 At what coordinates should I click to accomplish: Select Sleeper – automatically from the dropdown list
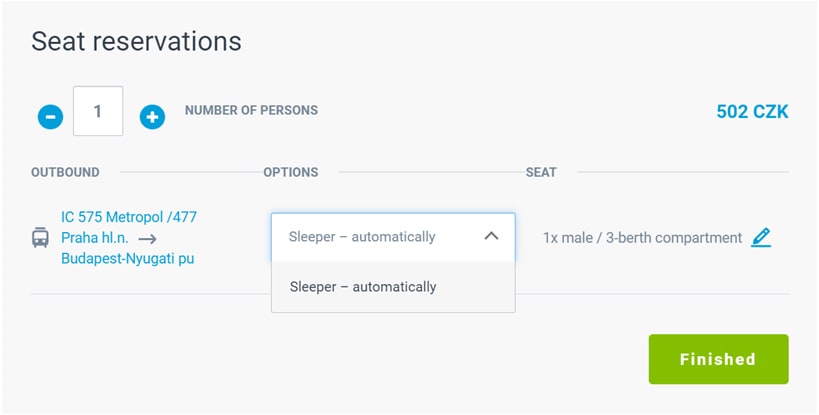pyautogui.click(x=363, y=287)
